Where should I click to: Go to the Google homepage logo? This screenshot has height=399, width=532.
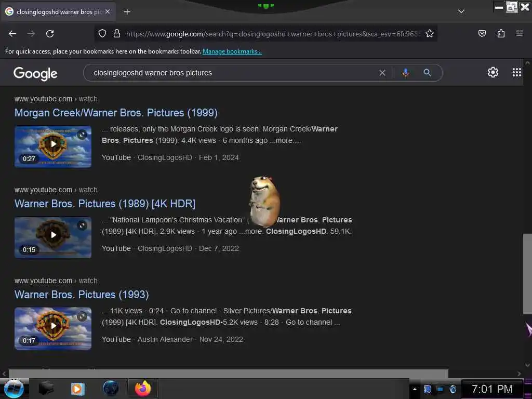pos(35,73)
